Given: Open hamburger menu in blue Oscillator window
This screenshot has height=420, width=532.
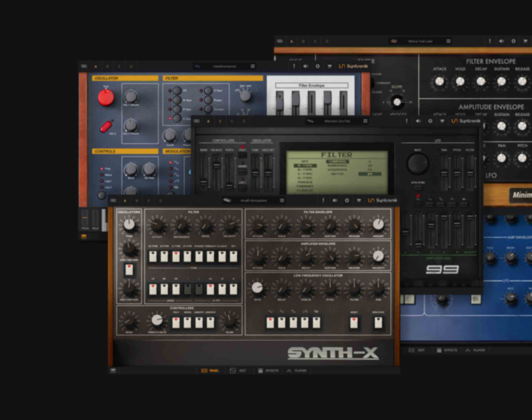Looking at the screenshot, I should point(84,66).
